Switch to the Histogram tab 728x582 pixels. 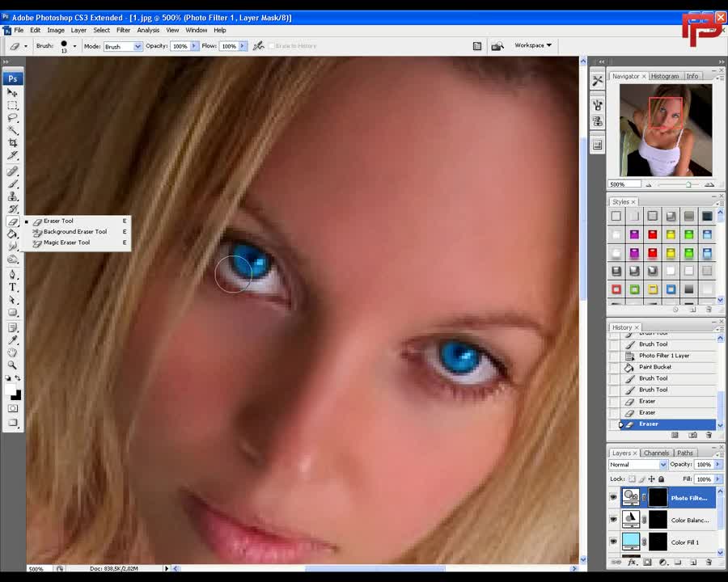click(x=664, y=76)
